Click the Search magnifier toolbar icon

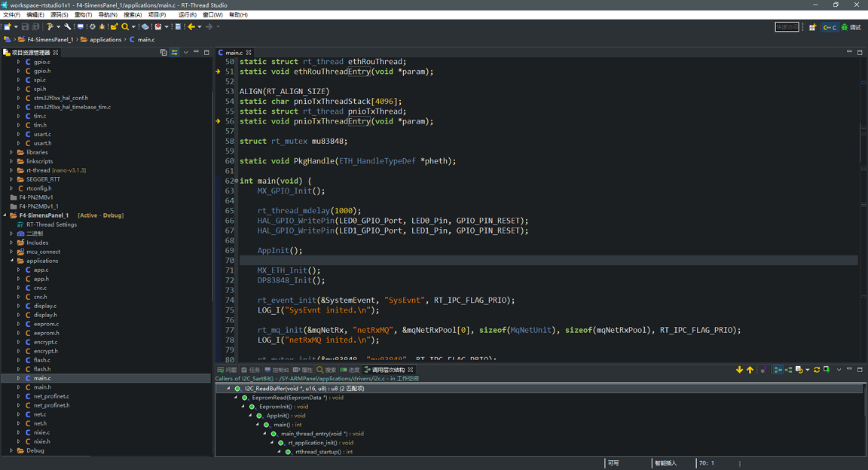tap(125, 26)
